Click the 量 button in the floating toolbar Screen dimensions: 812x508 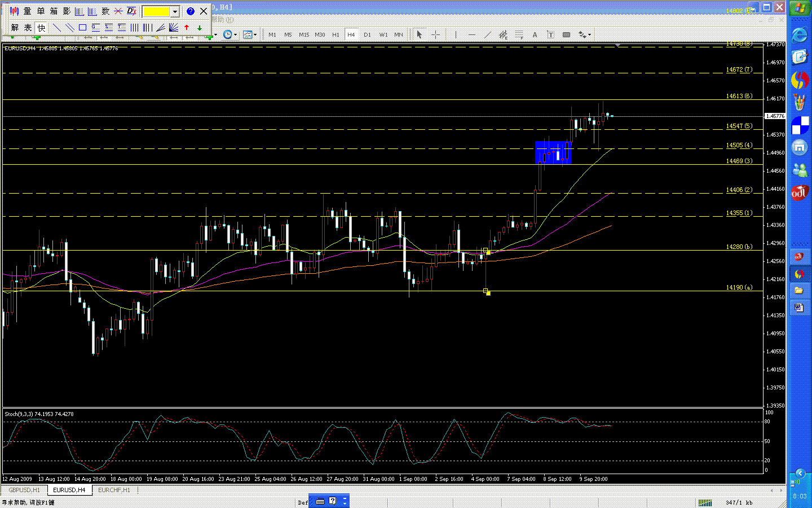click(x=28, y=11)
